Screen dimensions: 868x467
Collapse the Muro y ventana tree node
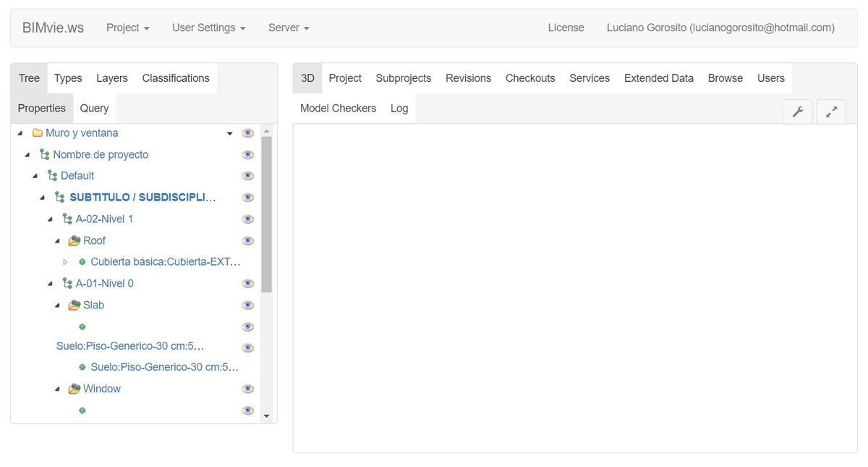tap(20, 133)
